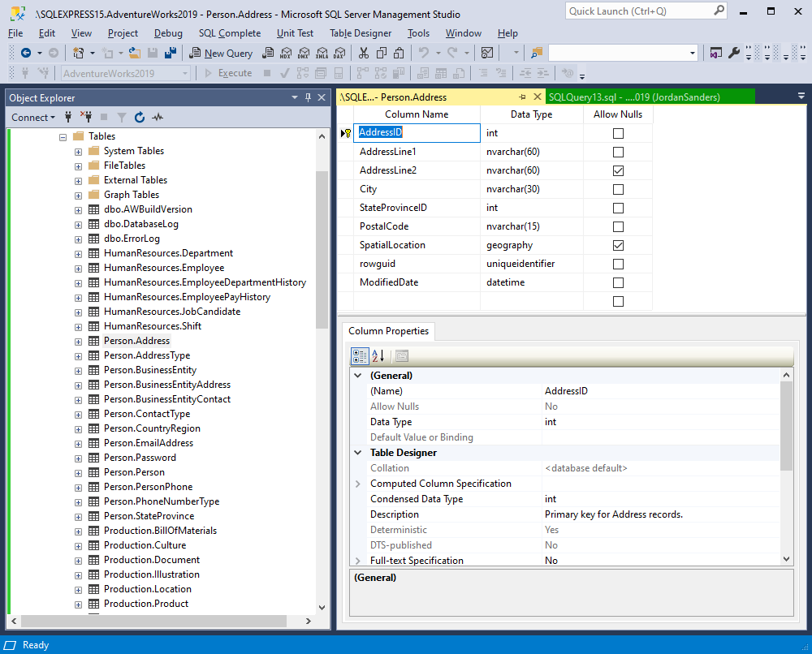Expand the dbo.AWBuildVersion table node

pyautogui.click(x=78, y=210)
